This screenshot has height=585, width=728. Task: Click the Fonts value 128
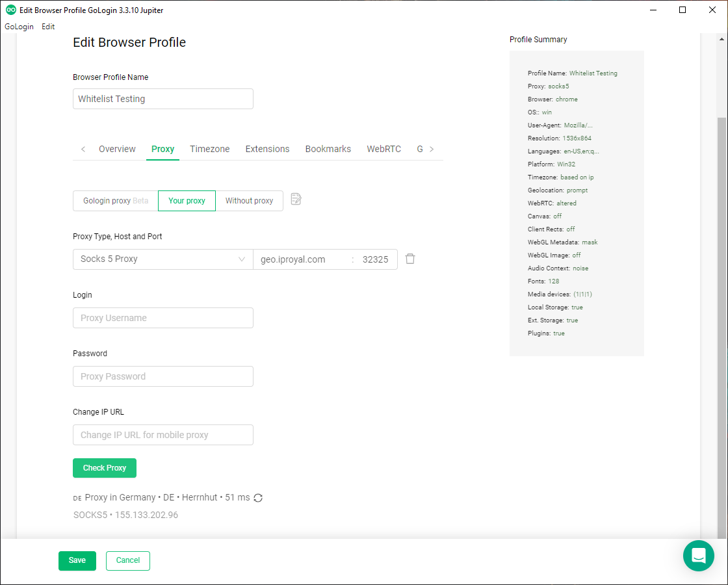click(553, 281)
